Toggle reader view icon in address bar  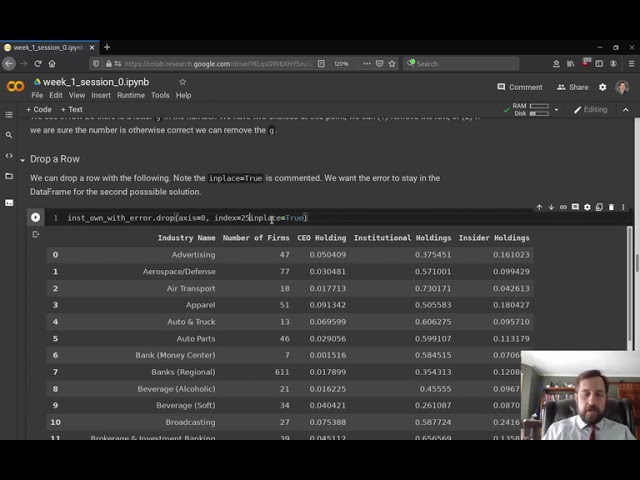tap(321, 64)
